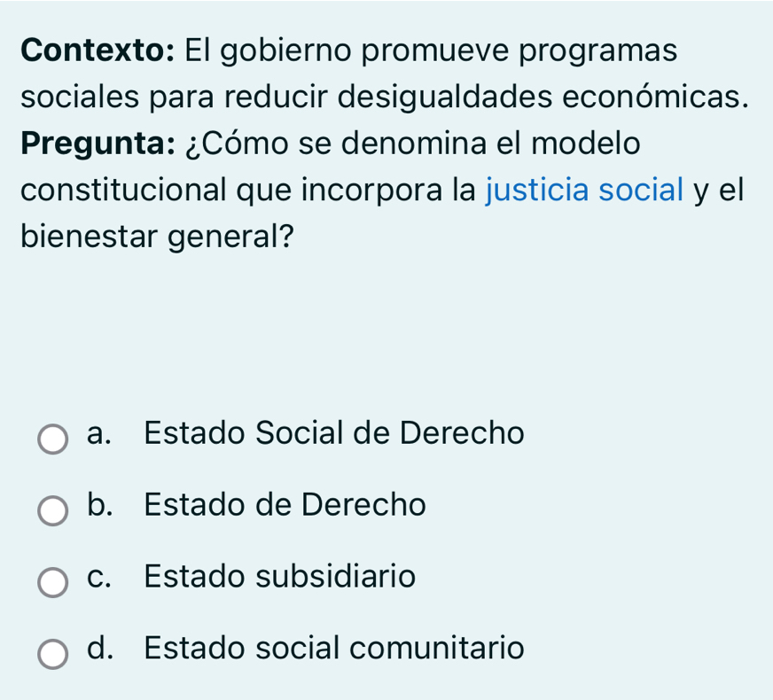Click the letter label d.
The width and height of the screenshot is (773, 700).
point(99,648)
